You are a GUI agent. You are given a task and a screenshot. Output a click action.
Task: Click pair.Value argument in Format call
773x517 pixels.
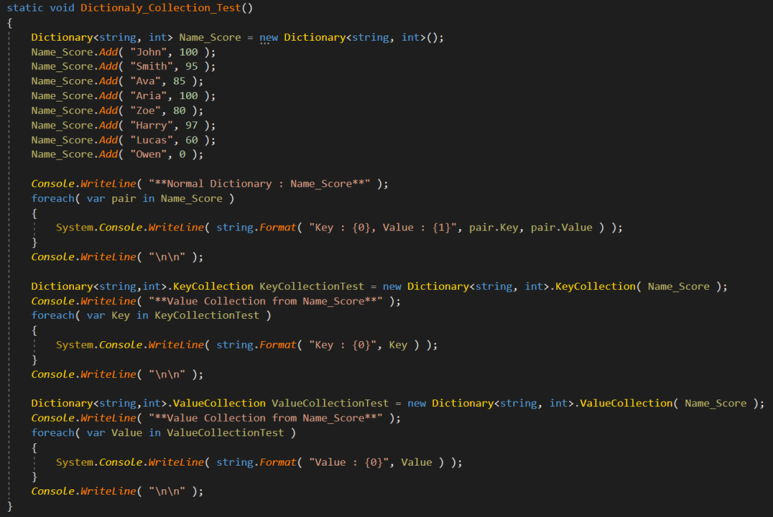(x=562, y=227)
